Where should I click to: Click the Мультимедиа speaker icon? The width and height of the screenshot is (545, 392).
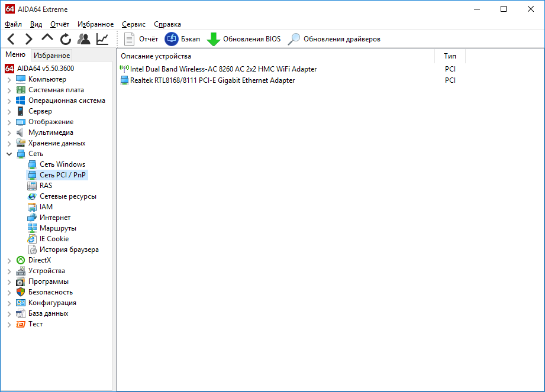tap(21, 132)
